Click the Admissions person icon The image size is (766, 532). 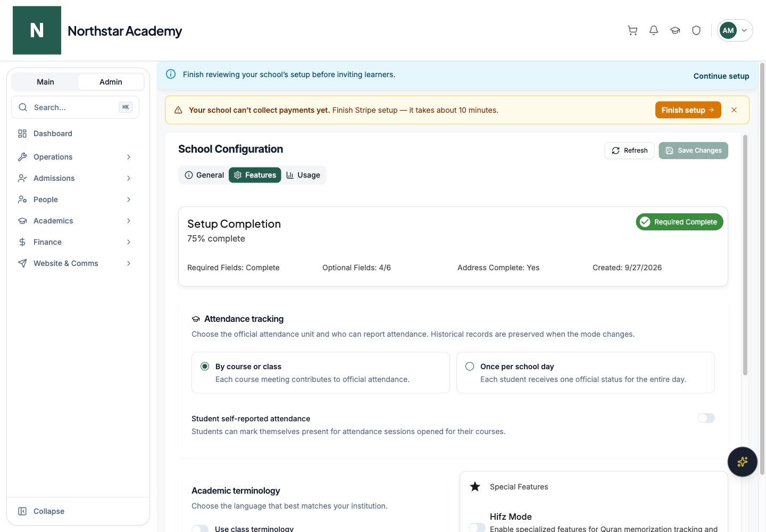point(22,178)
